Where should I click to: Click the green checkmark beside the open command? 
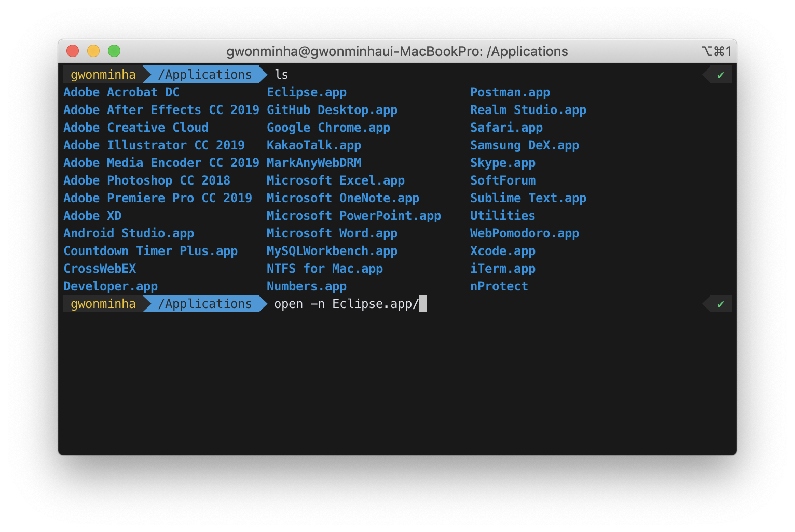720,304
